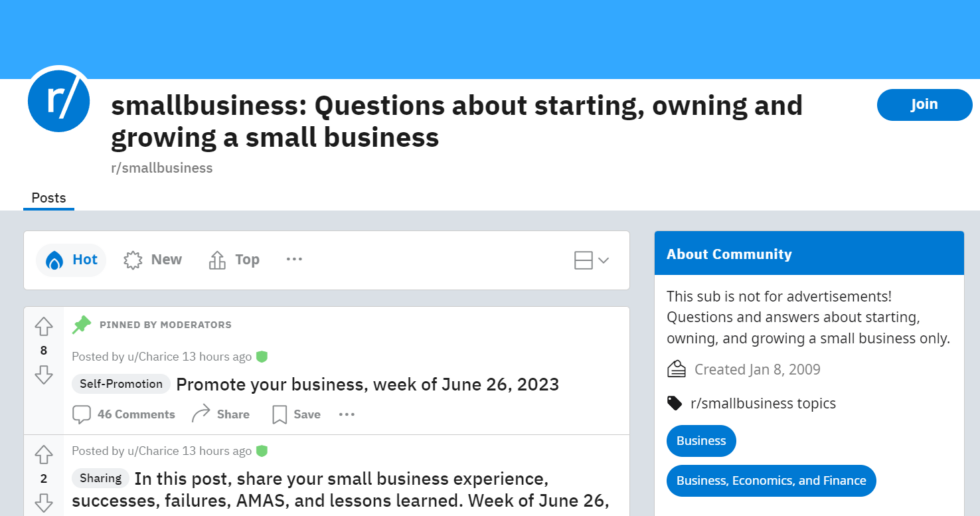Expand more sort options ellipsis
Screen dimensions: 980x516
click(294, 259)
